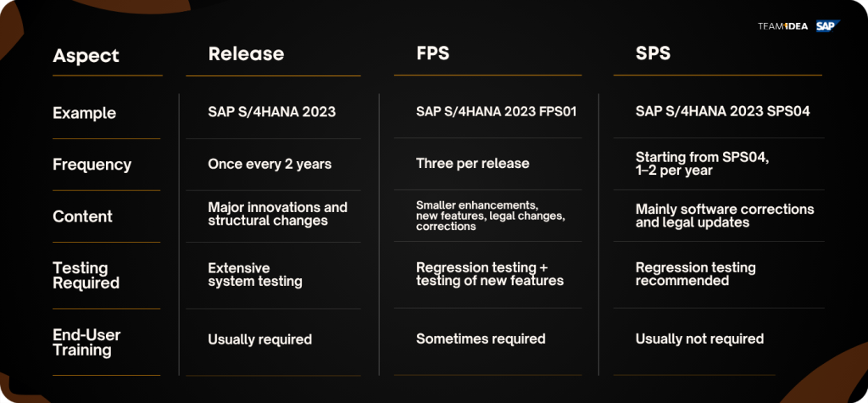This screenshot has height=403, width=868.
Task: Click the SAP logo
Action: [827, 26]
